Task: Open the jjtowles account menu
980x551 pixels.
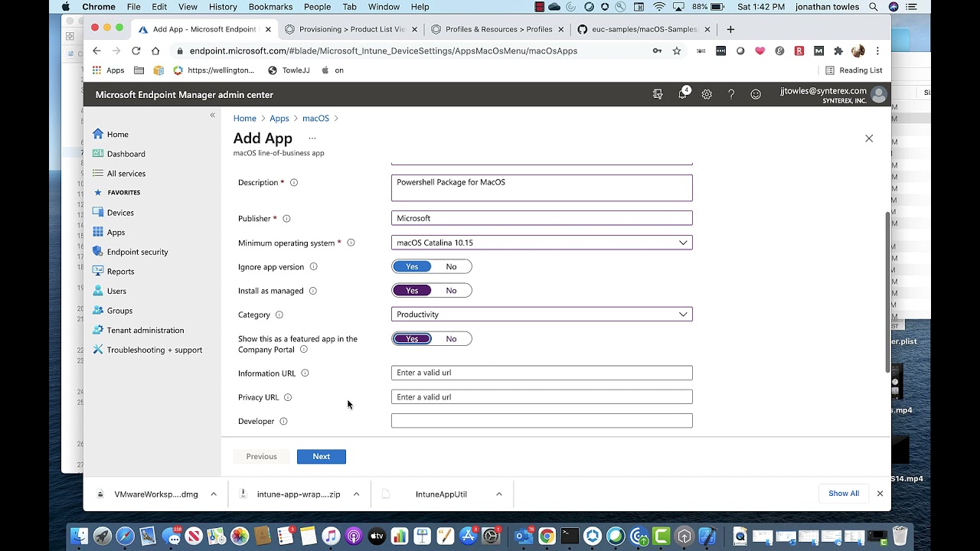Action: tap(833, 94)
